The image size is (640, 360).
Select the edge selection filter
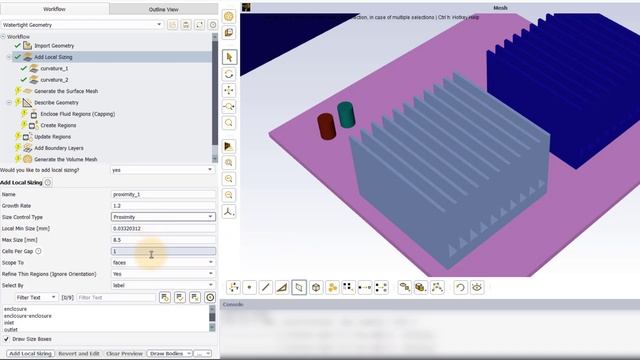click(x=266, y=287)
